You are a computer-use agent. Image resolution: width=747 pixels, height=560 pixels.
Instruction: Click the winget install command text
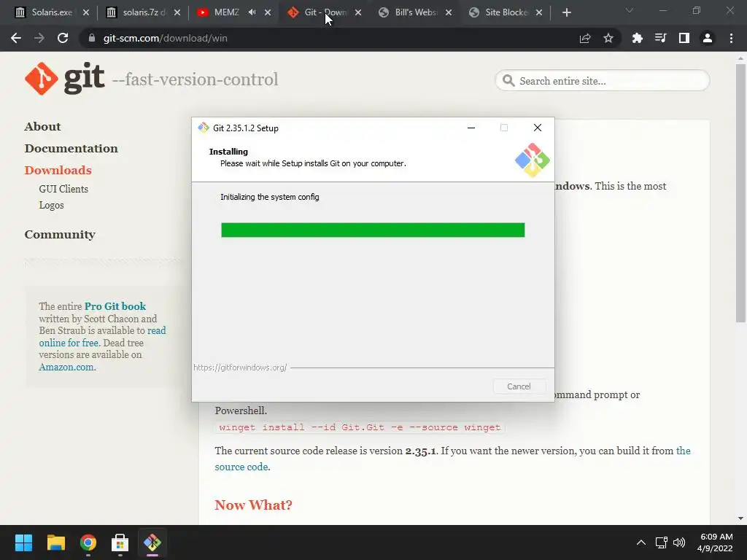point(360,427)
